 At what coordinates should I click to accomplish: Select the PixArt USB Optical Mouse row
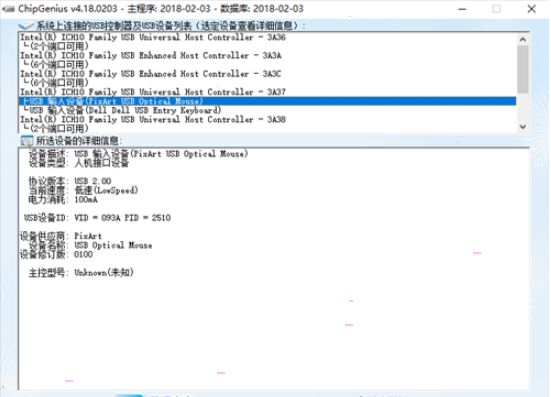click(x=267, y=101)
